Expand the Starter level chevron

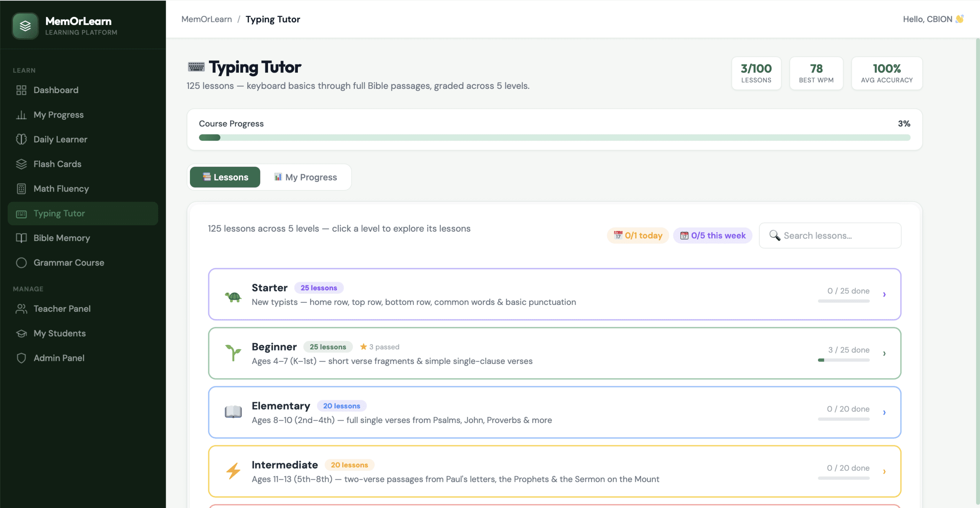884,294
